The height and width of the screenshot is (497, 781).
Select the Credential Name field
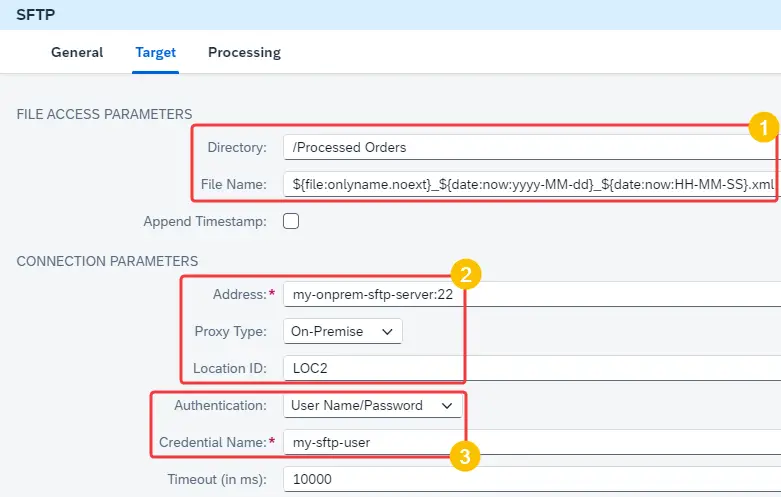pos(532,442)
